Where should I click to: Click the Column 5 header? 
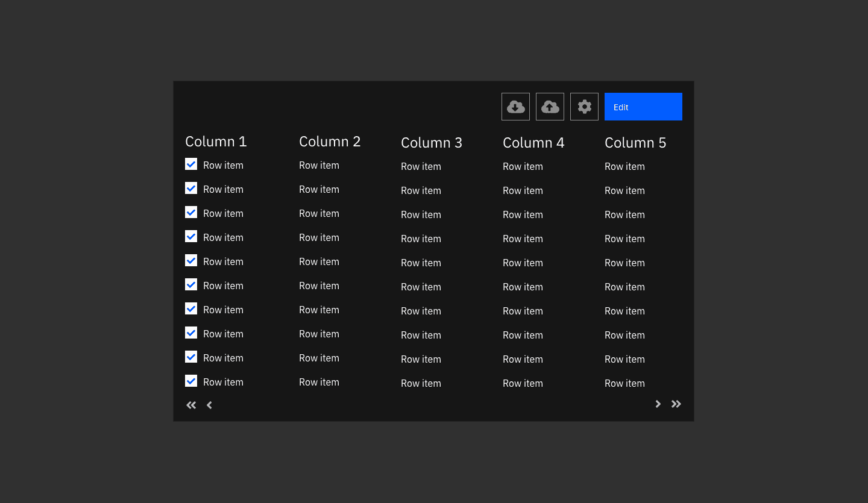(635, 143)
